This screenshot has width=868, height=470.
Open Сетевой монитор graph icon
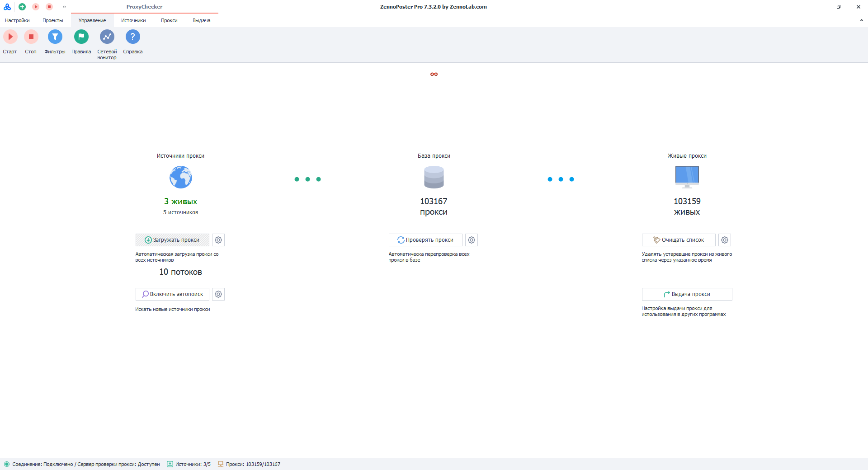107,37
